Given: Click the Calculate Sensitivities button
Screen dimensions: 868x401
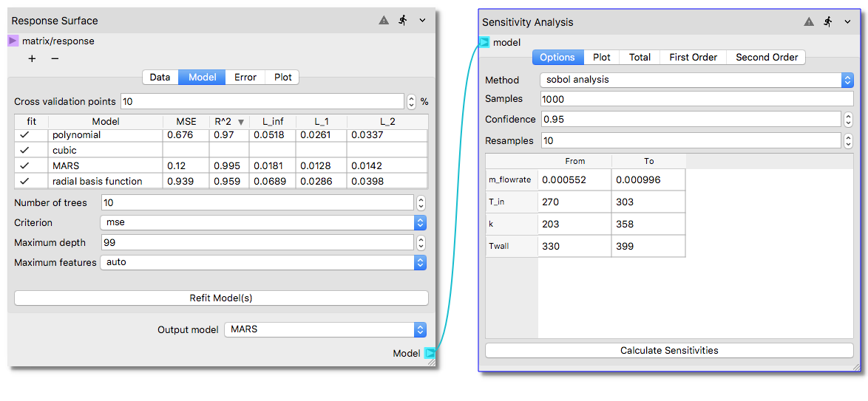Looking at the screenshot, I should pyautogui.click(x=668, y=350).
